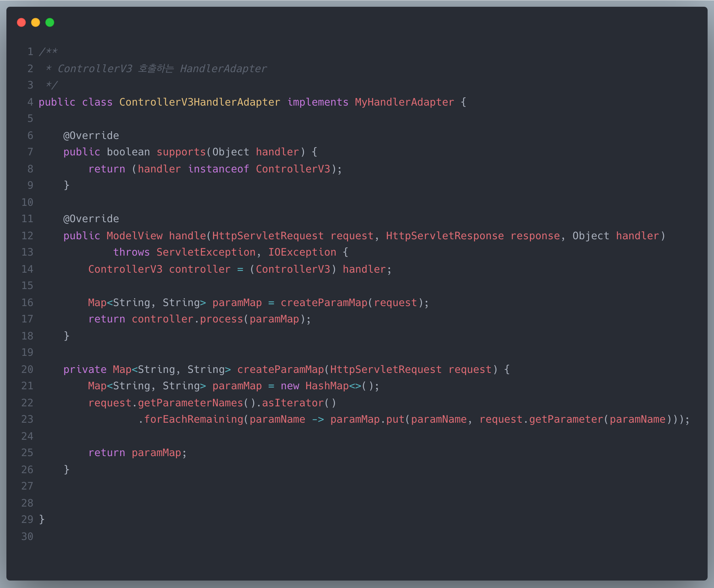
Task: Click the private keyword
Action: tap(85, 370)
